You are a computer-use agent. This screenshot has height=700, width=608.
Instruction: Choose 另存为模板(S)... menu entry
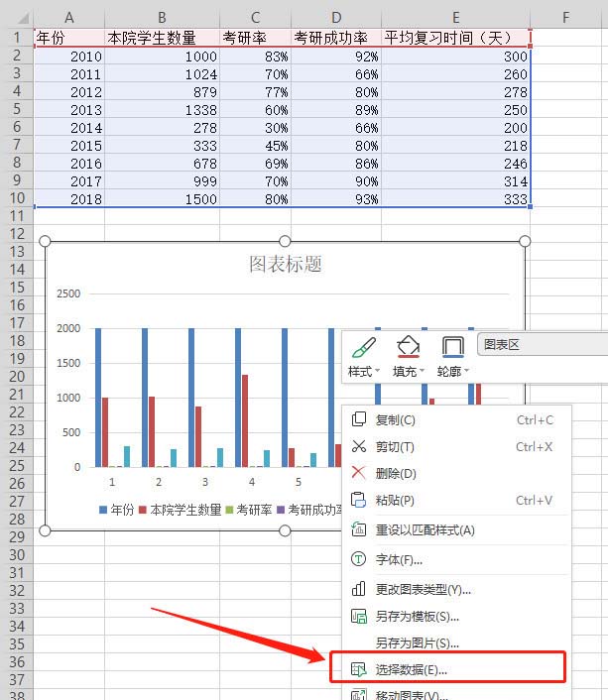pos(456,616)
